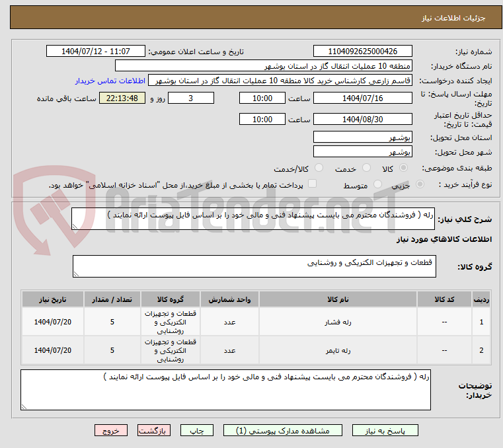Select the کالا radio button

pyautogui.click(x=403, y=168)
